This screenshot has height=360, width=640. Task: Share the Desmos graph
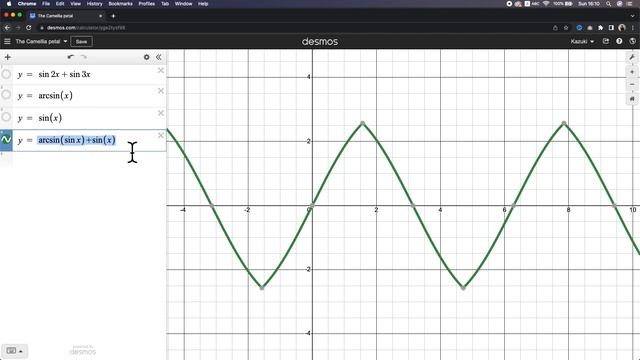coord(606,41)
